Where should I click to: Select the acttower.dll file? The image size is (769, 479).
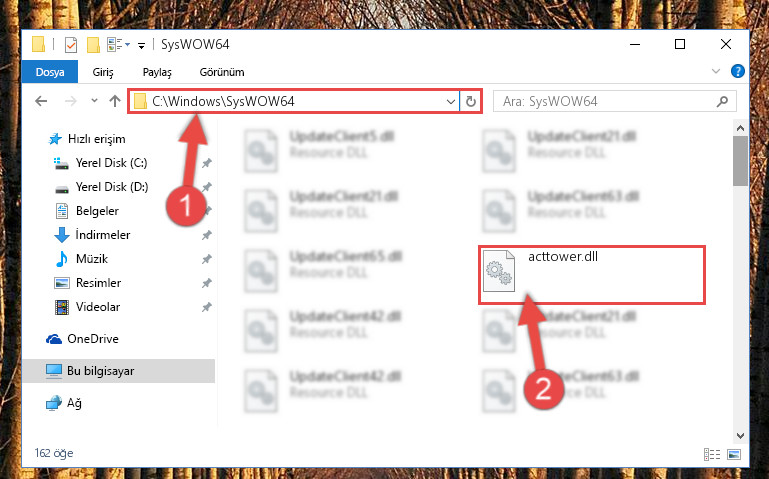(591, 275)
